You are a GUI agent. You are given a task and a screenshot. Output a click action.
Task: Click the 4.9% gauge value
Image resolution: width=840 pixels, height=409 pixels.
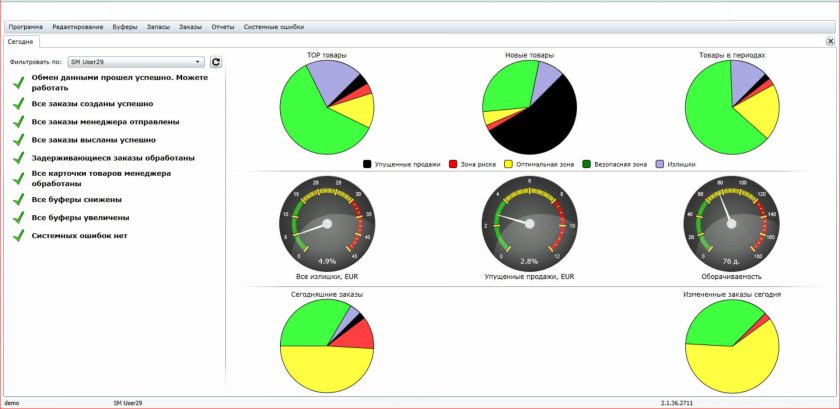pos(327,261)
